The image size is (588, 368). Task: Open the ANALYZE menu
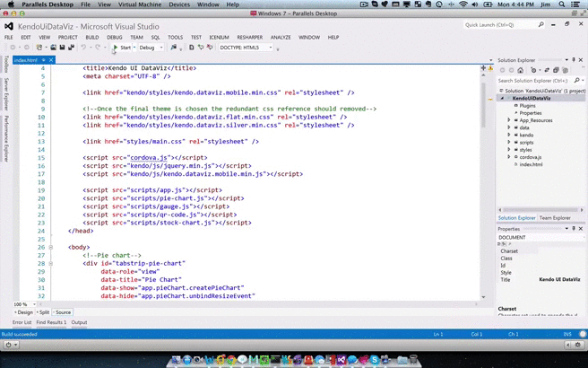[x=281, y=37]
